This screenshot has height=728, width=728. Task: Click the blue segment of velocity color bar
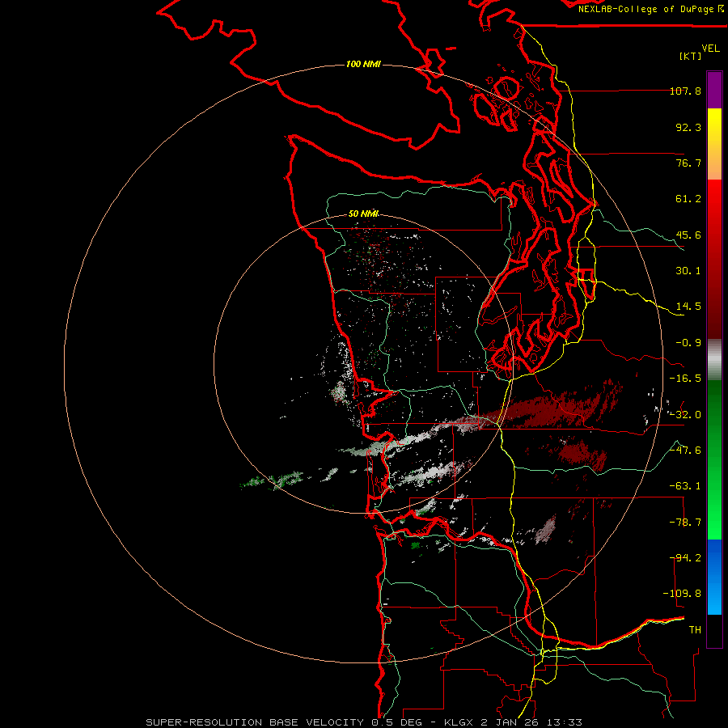tap(714, 577)
